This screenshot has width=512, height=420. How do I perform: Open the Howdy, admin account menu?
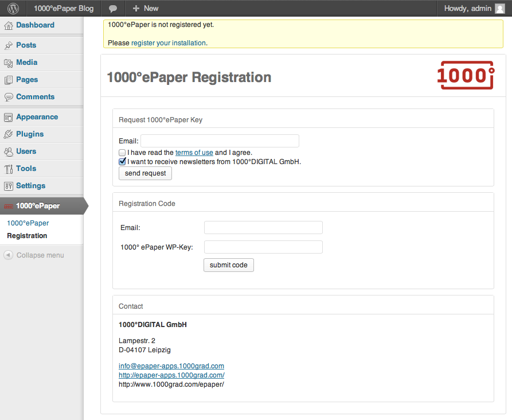tap(474, 8)
